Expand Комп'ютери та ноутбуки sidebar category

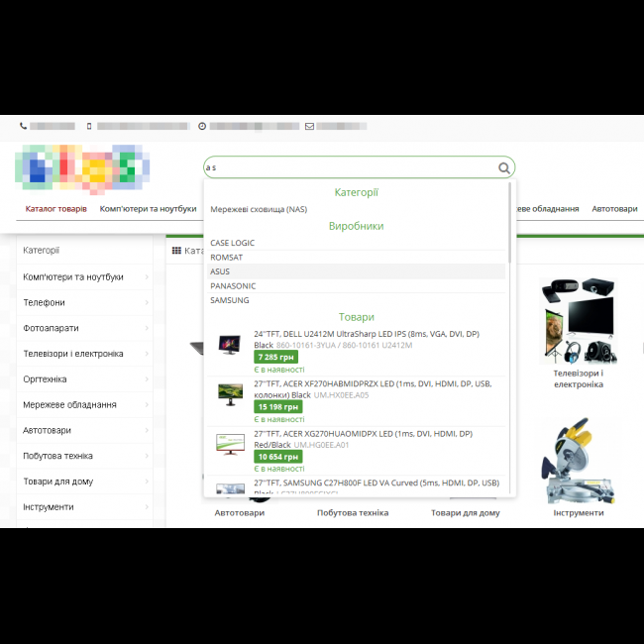tap(84, 277)
